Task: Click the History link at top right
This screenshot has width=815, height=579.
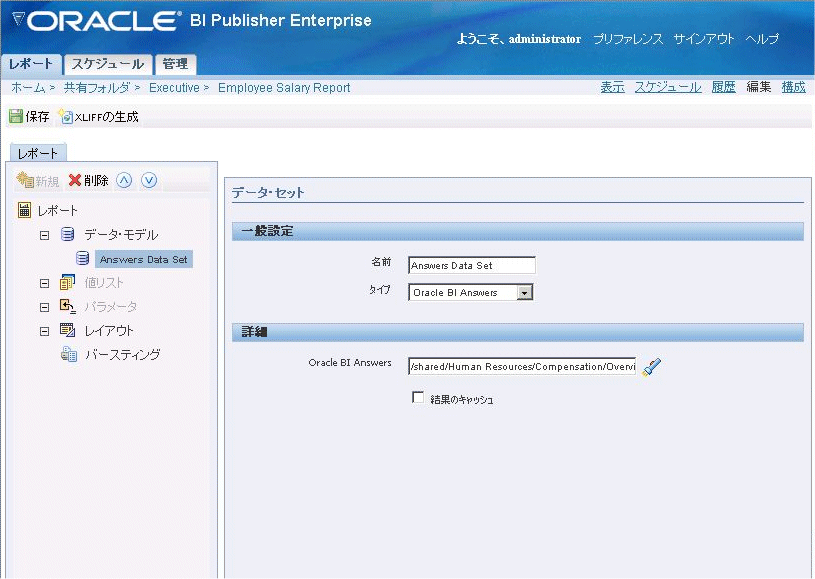Action: point(724,87)
